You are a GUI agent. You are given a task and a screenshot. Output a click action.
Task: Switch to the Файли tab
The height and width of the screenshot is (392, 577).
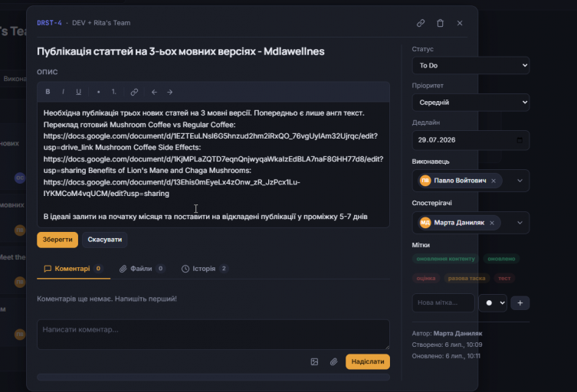(142, 269)
